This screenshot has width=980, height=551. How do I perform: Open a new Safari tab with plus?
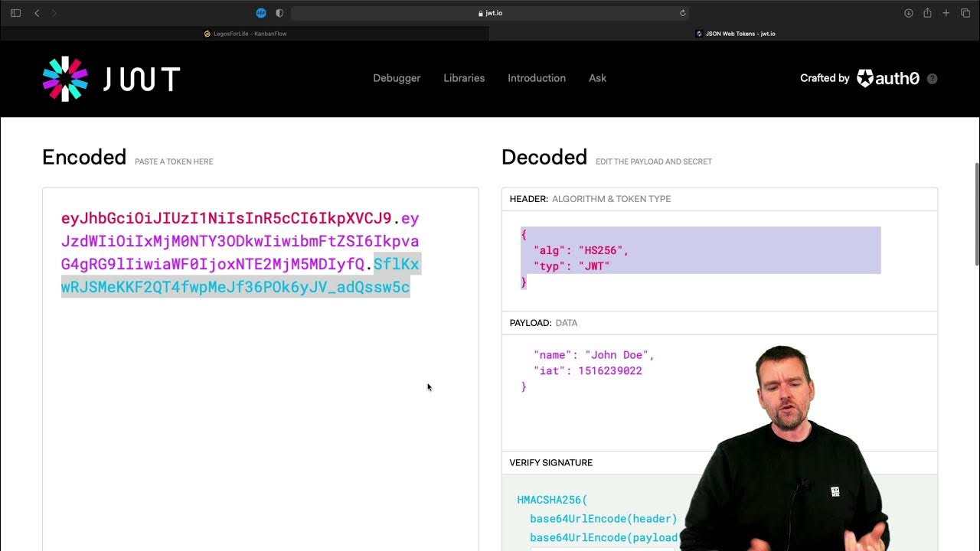[946, 13]
